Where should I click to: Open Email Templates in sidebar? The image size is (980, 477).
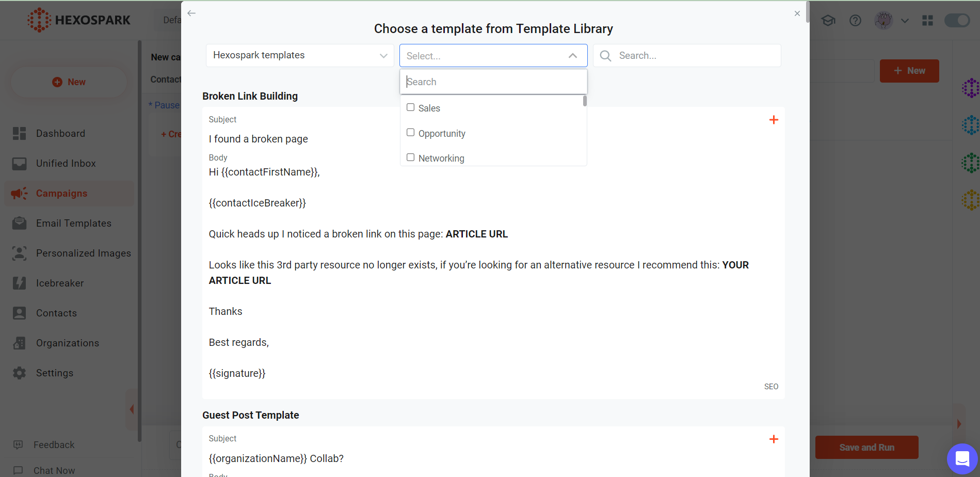(73, 224)
